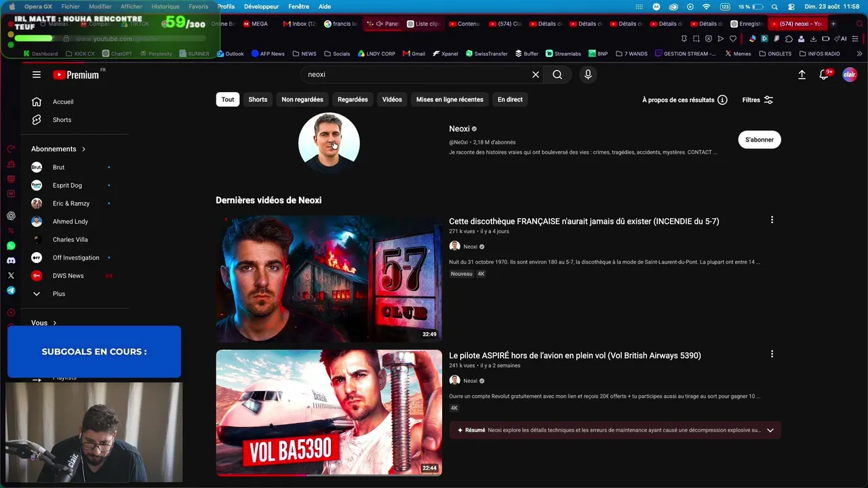868x488 pixels.
Task: Open the Profils menu
Action: 226,7
